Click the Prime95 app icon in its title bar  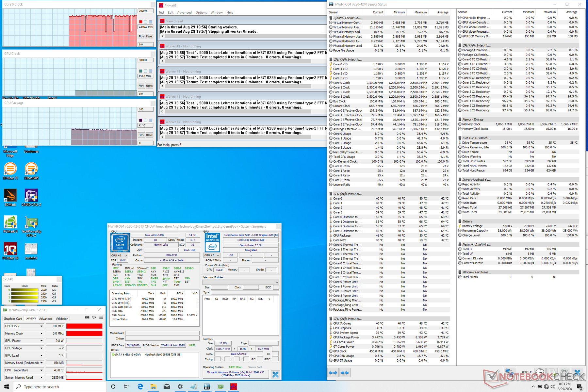tap(161, 6)
